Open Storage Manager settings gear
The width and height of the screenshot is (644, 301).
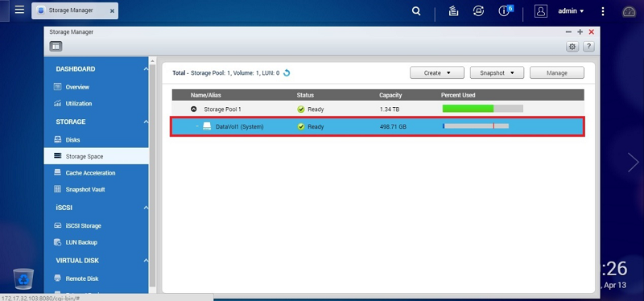coord(572,47)
